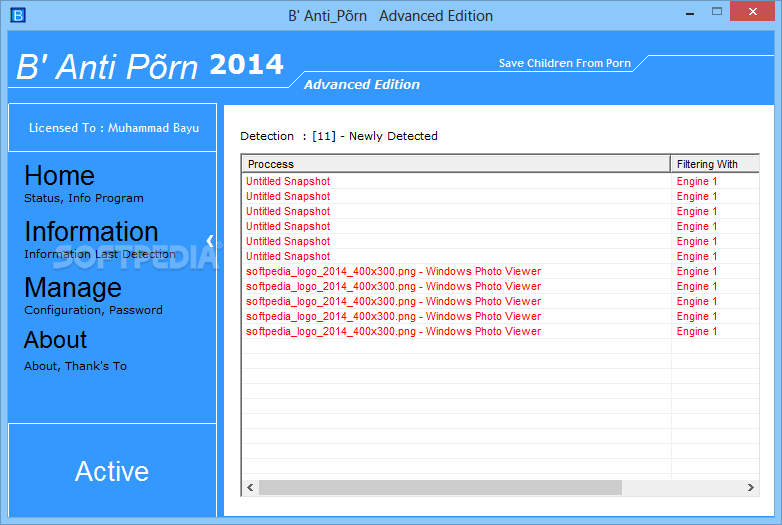Click the Information Last Detection subtitle
The height and width of the screenshot is (525, 782).
100,254
